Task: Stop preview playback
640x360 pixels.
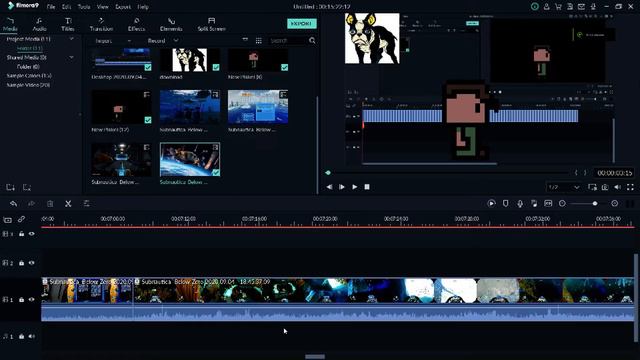Action: tap(367, 187)
